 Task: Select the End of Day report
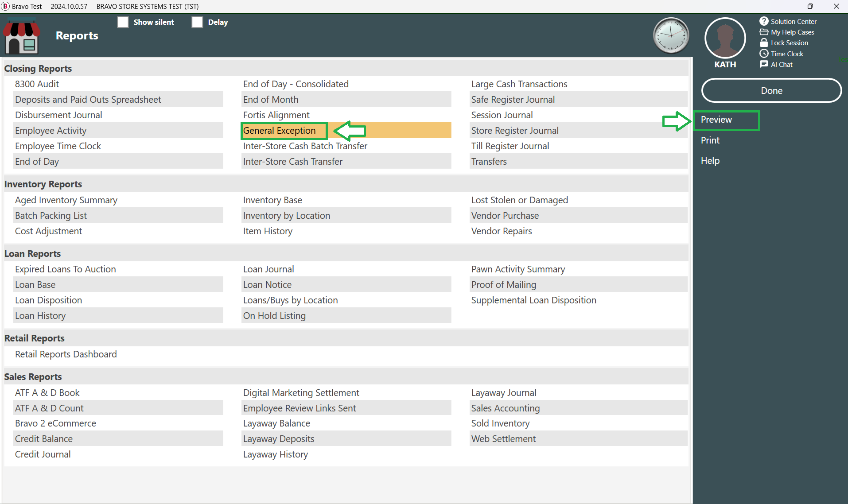[118, 161]
